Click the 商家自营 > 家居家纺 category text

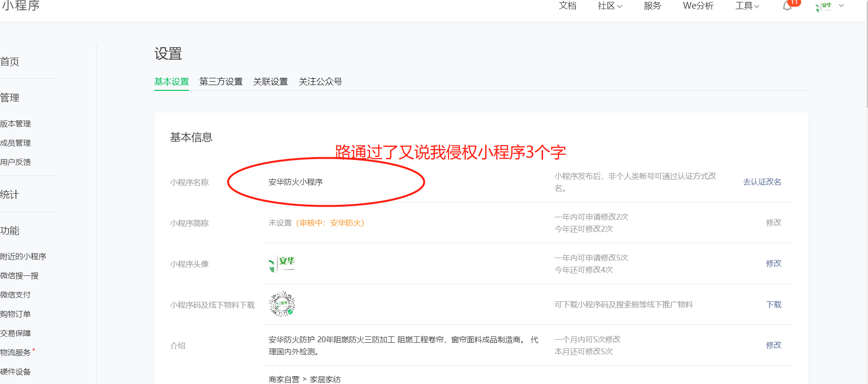(x=305, y=379)
